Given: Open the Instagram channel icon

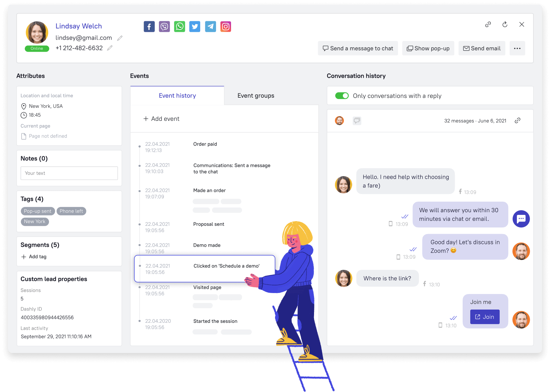Looking at the screenshot, I should (225, 26).
